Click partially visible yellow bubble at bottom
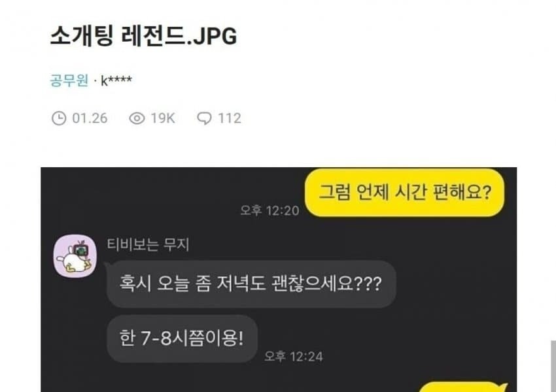556x392 pixels. [464, 387]
